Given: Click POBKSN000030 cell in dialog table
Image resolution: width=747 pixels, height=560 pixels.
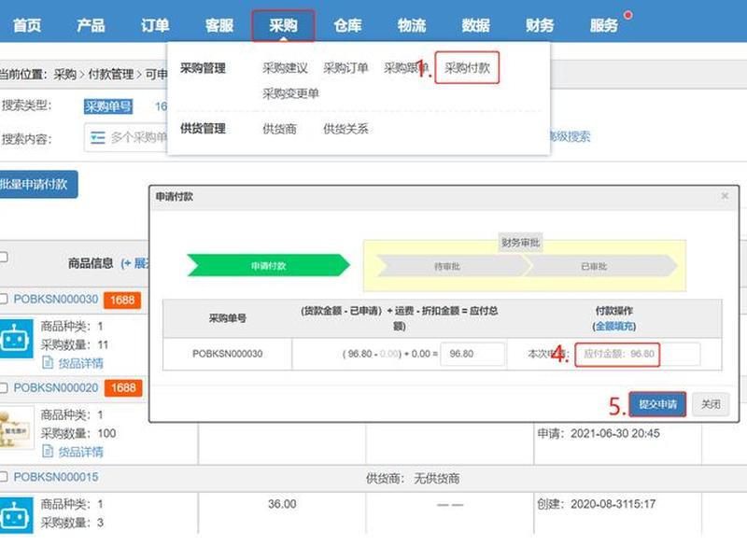Looking at the screenshot, I should [227, 354].
